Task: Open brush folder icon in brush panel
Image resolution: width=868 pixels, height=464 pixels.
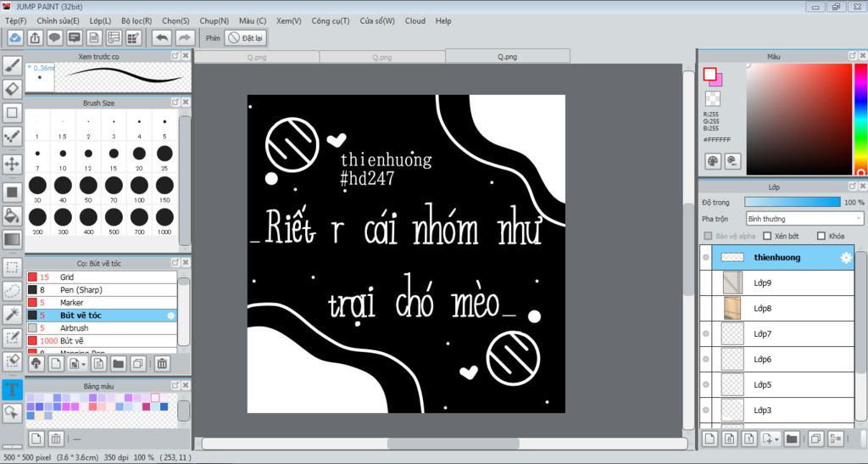Action: [x=118, y=364]
